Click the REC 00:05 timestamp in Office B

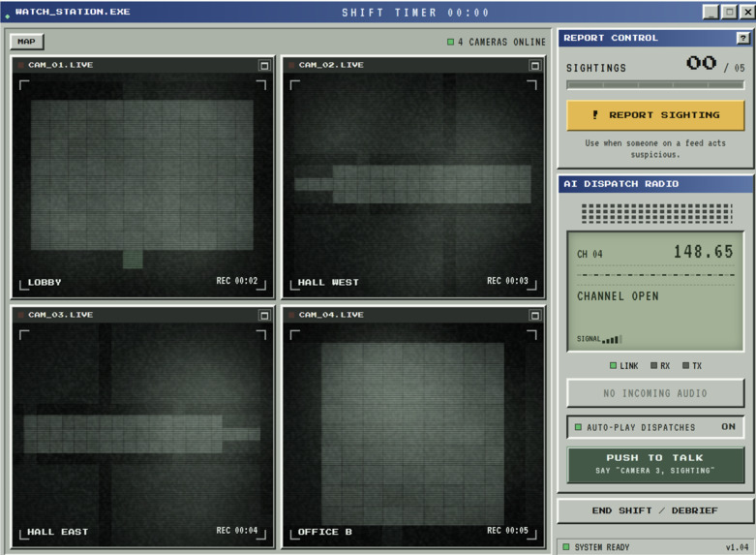[x=507, y=531]
